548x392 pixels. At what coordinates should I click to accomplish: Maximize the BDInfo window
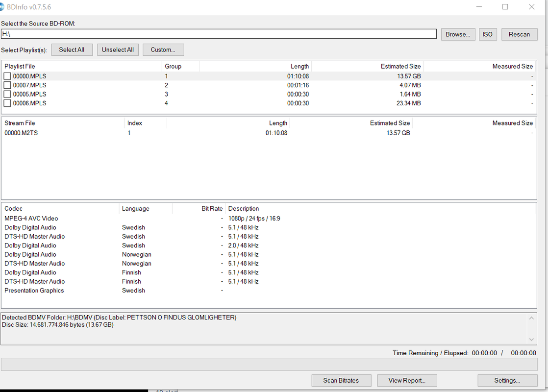(505, 7)
